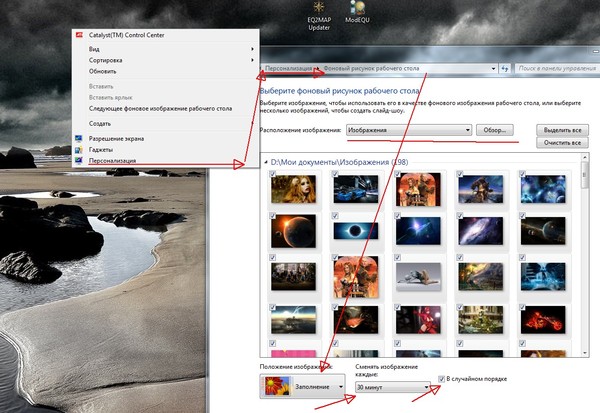This screenshot has width=600, height=413.
Task: Select the fiery motorcycle wallpaper thumbnail
Action: tap(543, 320)
